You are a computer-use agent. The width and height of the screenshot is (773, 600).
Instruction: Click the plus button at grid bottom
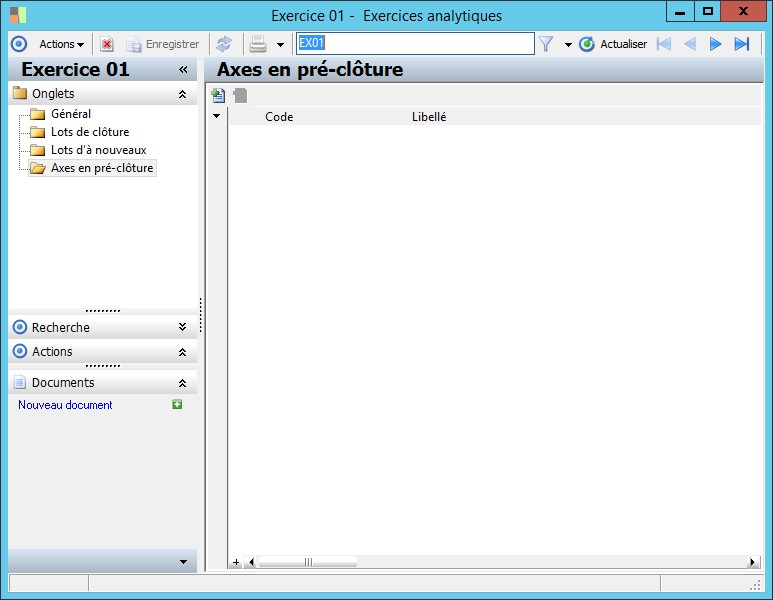tap(236, 562)
